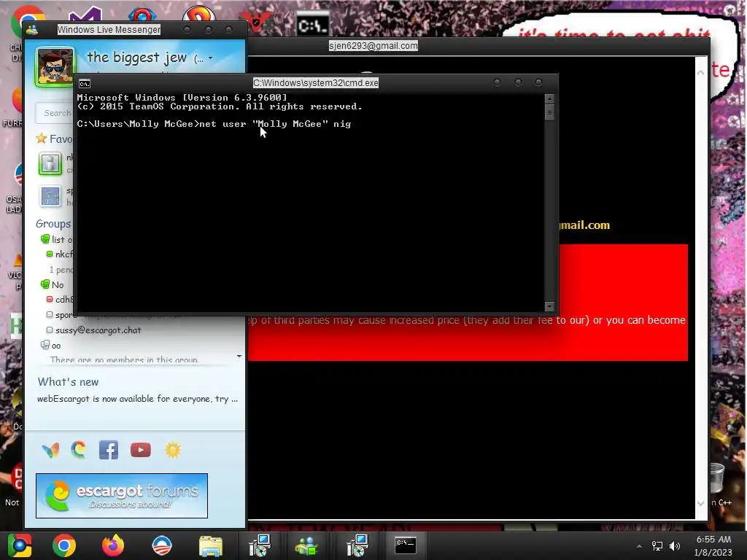Click the date 1/8/2023 in the tray
Image resolution: width=747 pixels, height=560 pixels.
(713, 553)
